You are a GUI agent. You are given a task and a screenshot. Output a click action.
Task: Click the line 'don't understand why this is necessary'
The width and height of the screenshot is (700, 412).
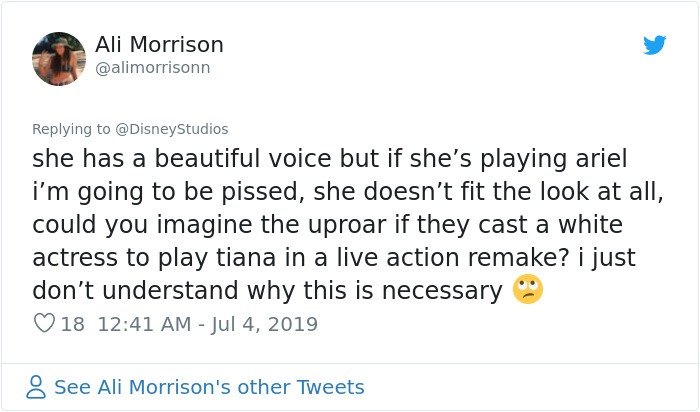pyautogui.click(x=267, y=290)
